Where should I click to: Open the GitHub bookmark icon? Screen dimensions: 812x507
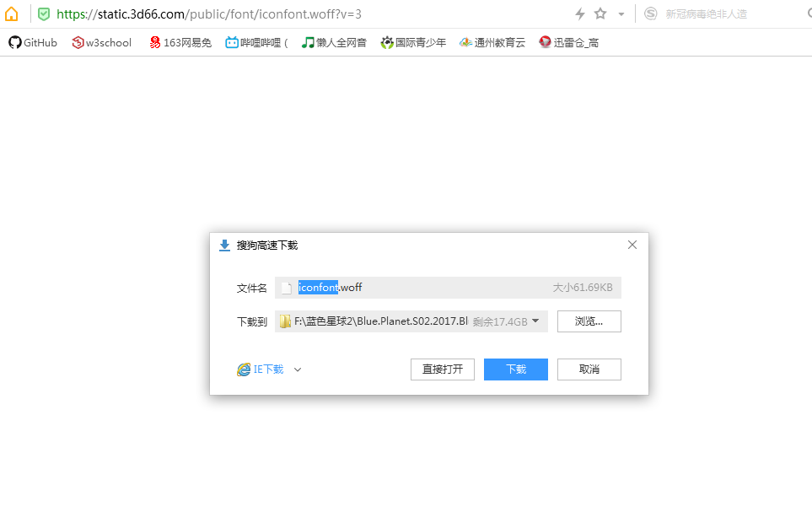tap(13, 42)
